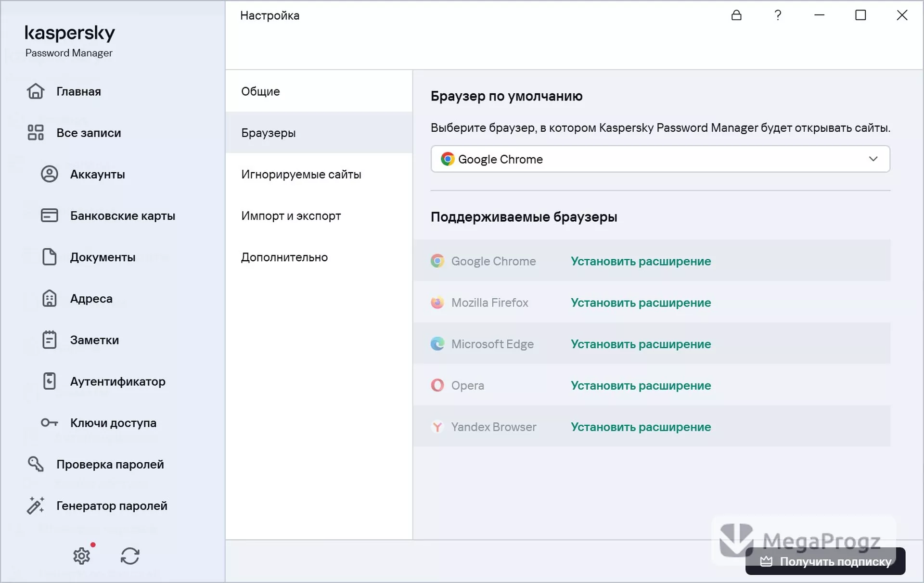Screen dimensions: 924x583
Task: Install the extension for Microsoft Edge
Action: coord(641,343)
